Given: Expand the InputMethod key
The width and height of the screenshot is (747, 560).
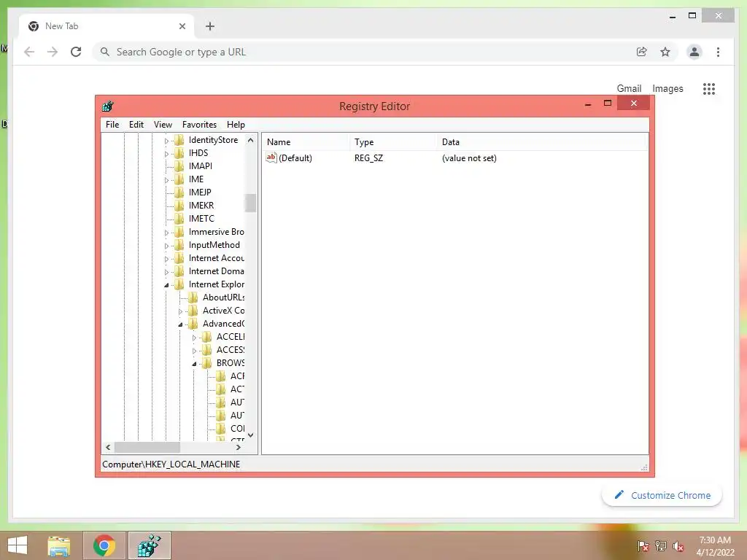Looking at the screenshot, I should pos(166,246).
